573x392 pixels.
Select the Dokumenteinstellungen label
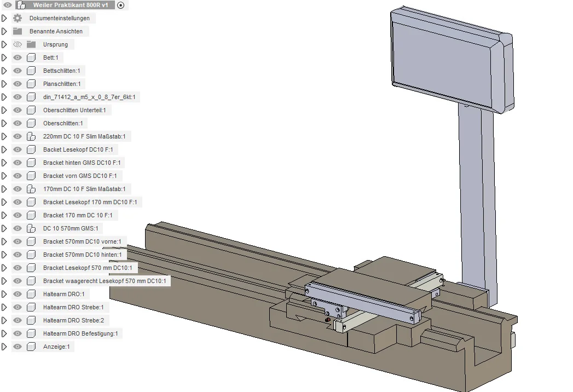(x=60, y=18)
